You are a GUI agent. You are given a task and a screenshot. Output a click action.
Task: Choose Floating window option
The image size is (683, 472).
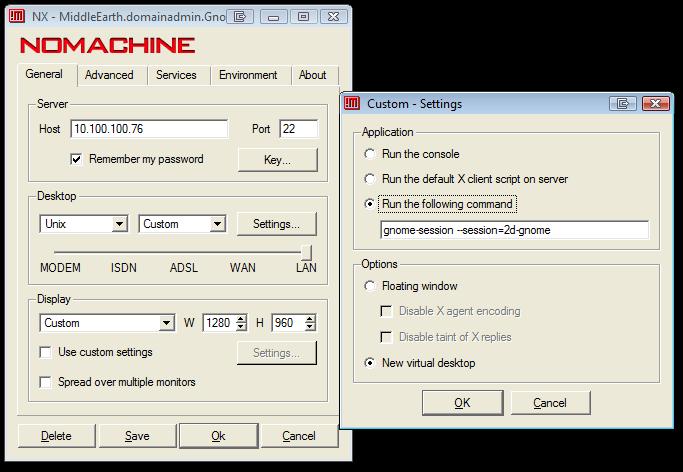[x=370, y=286]
